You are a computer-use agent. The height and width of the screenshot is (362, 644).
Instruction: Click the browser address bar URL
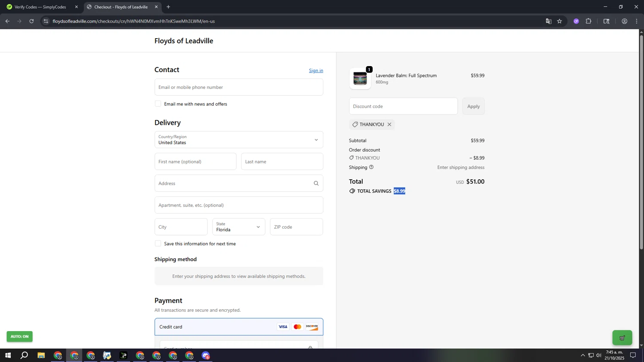tap(134, 21)
